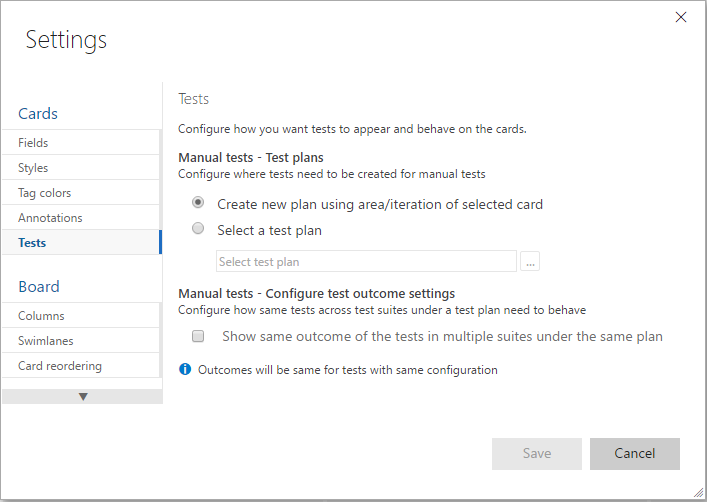
Task: Open the Card reordering settings tab
Action: (81, 366)
